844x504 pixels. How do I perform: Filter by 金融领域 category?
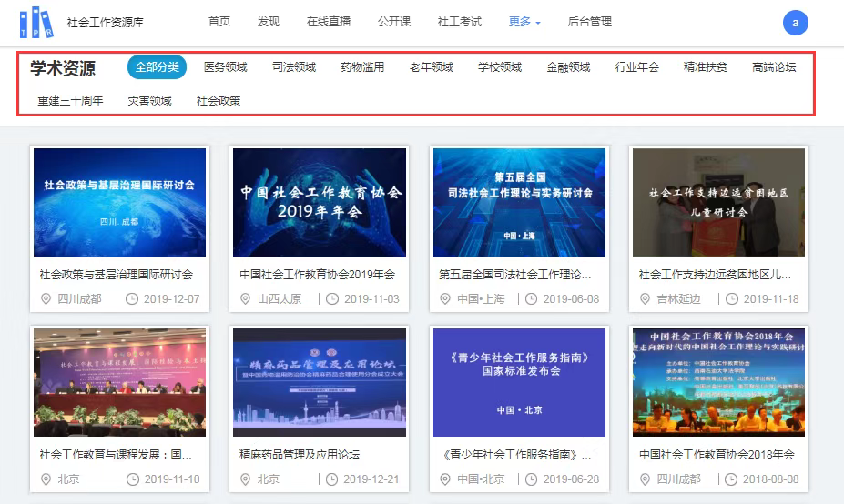tap(568, 67)
